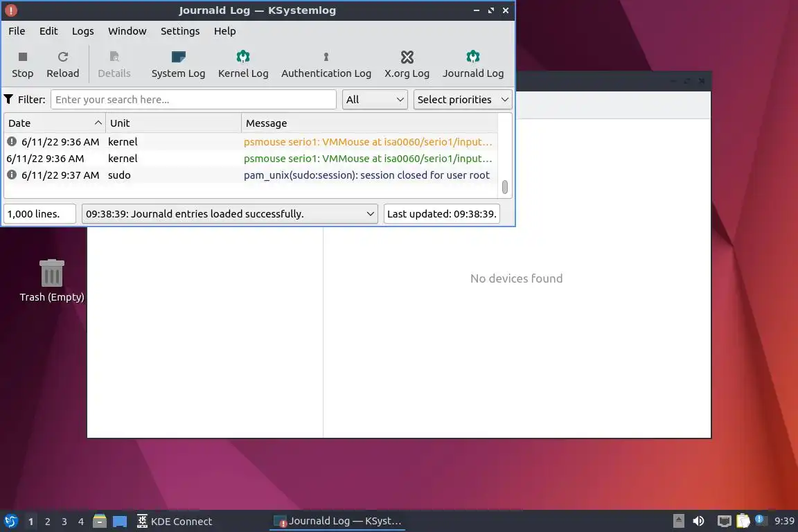This screenshot has height=532, width=798.
Task: Open the removable media tray icon
Action: click(678, 522)
